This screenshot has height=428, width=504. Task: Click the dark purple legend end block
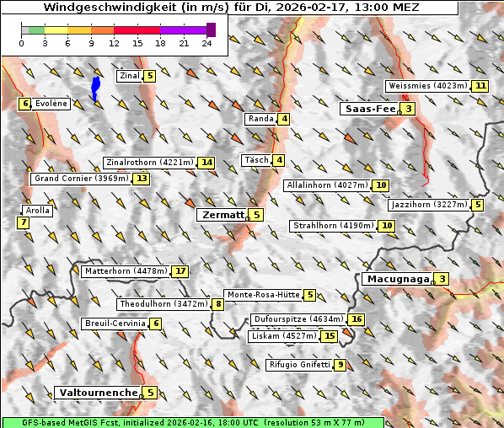pos(211,29)
